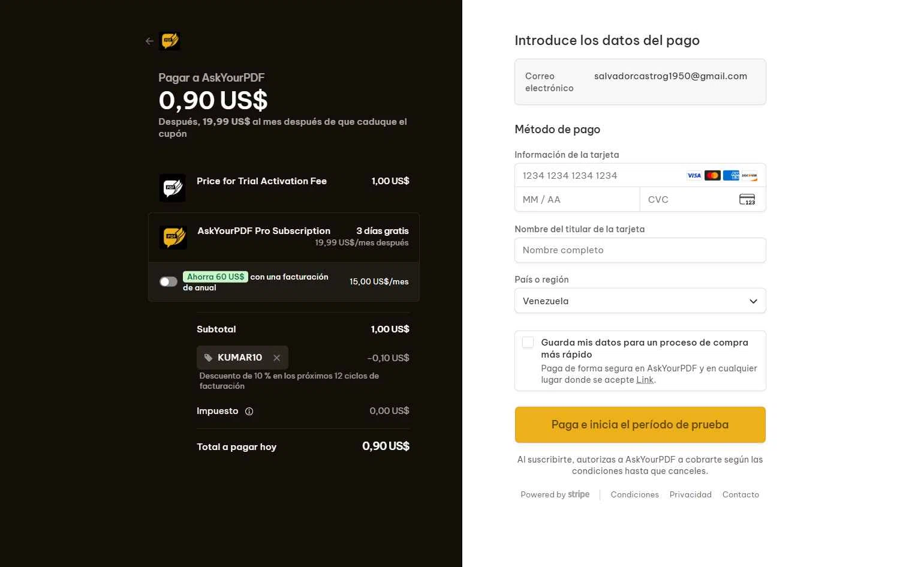Open the Condiciones link
This screenshot has height=567, width=924.
pos(634,494)
